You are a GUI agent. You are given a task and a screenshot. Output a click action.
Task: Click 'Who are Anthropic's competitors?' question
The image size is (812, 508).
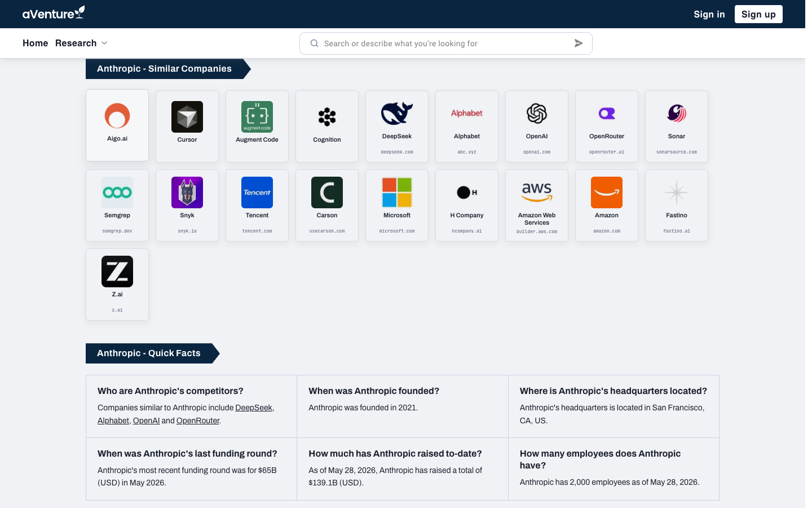[x=170, y=391]
